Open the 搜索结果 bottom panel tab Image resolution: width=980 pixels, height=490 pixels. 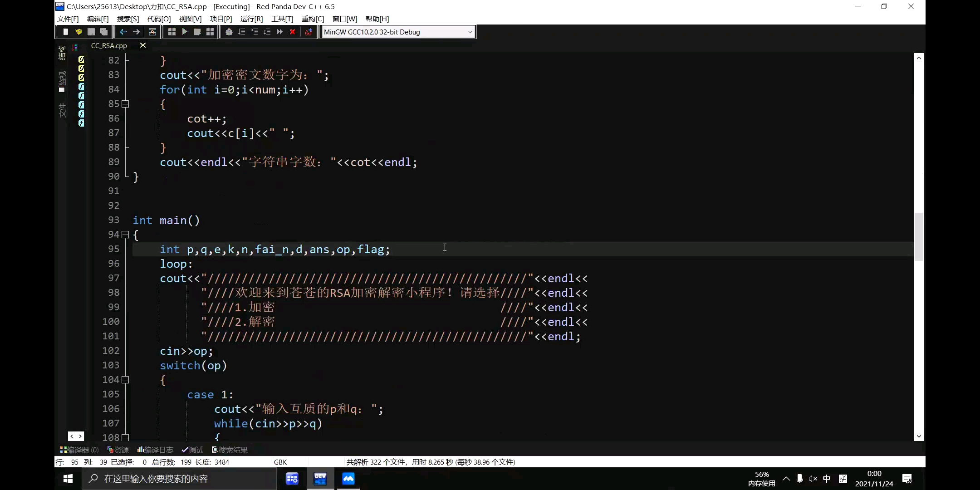pos(230,450)
